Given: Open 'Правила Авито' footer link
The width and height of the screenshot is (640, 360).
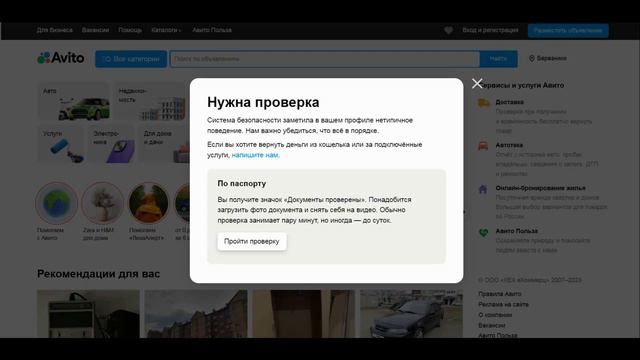Looking at the screenshot, I should click(x=500, y=294).
